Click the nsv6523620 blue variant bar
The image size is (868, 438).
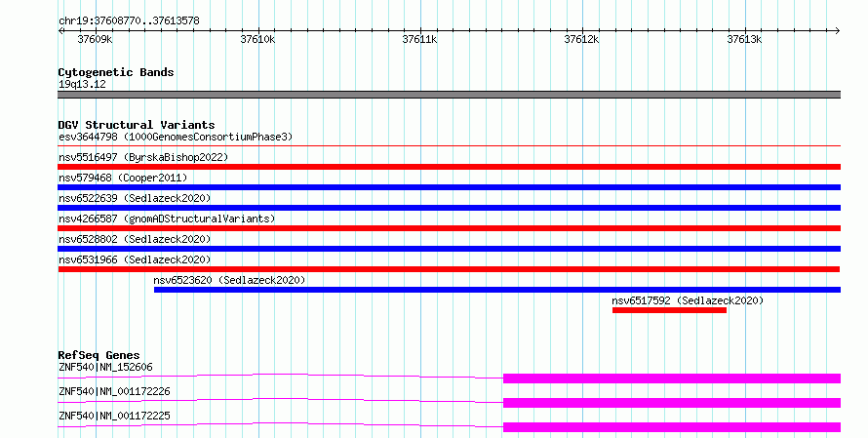(x=497, y=290)
